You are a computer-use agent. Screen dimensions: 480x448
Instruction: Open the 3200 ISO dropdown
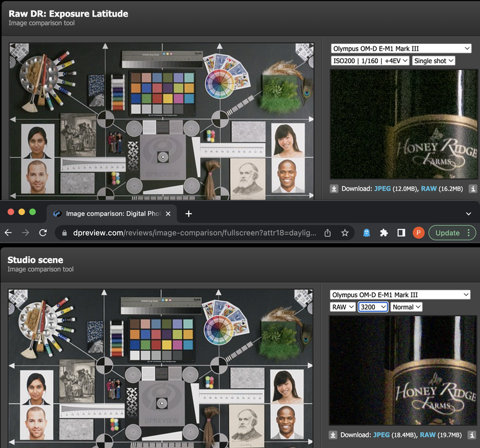(x=373, y=307)
